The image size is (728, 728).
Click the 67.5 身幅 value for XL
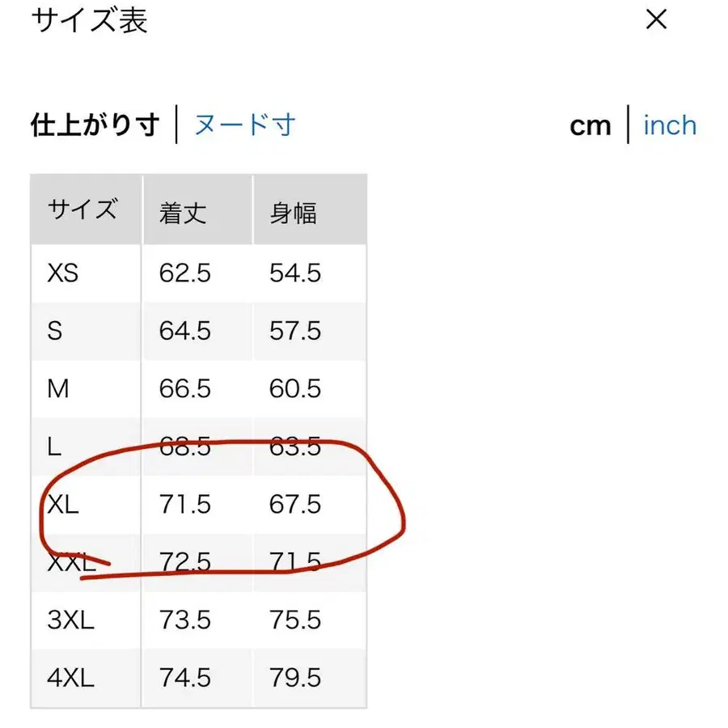[x=294, y=504]
